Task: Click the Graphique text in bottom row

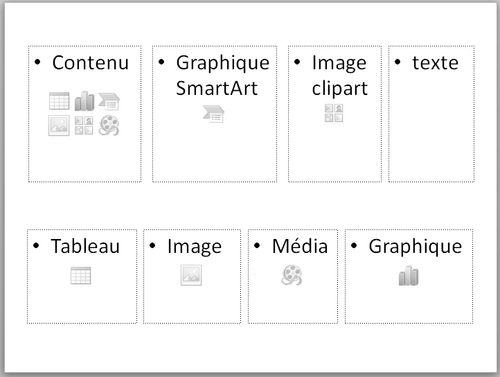Action: [415, 247]
